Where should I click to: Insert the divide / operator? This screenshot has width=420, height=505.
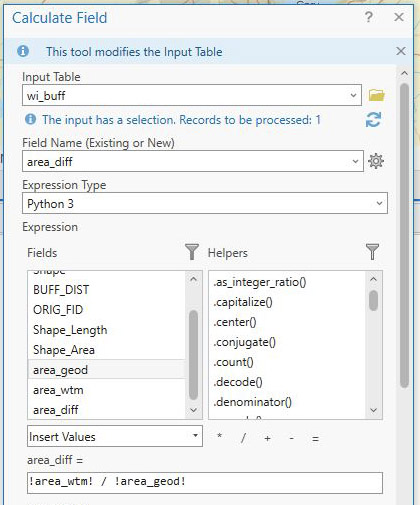pyautogui.click(x=243, y=438)
